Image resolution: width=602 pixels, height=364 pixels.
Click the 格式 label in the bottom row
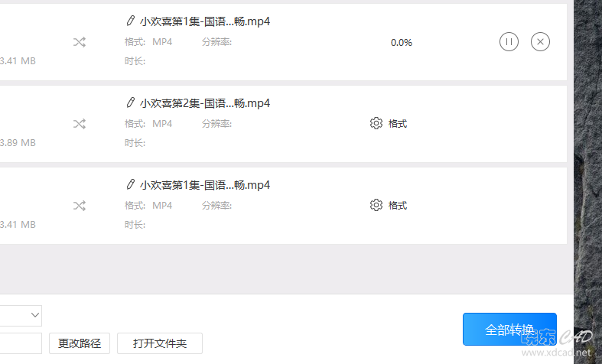point(397,206)
